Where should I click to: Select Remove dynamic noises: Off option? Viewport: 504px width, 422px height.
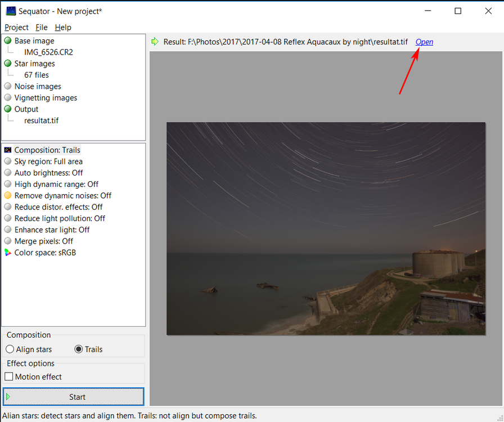[62, 196]
